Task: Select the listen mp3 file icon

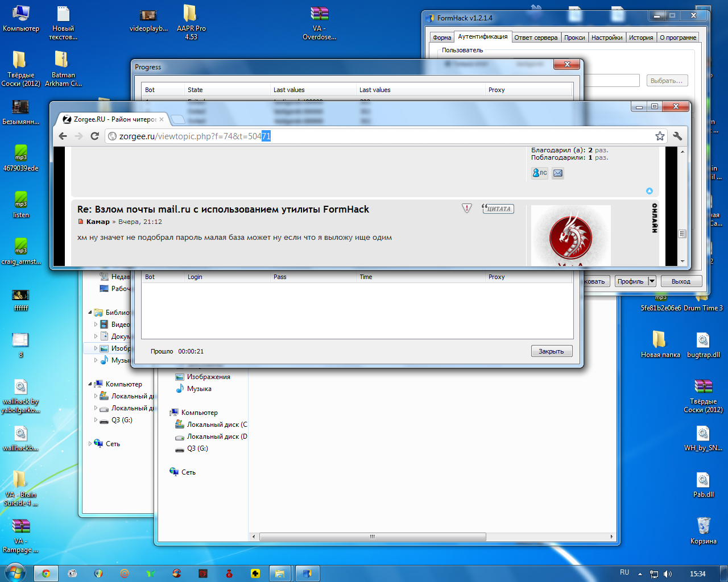Action: click(21, 205)
